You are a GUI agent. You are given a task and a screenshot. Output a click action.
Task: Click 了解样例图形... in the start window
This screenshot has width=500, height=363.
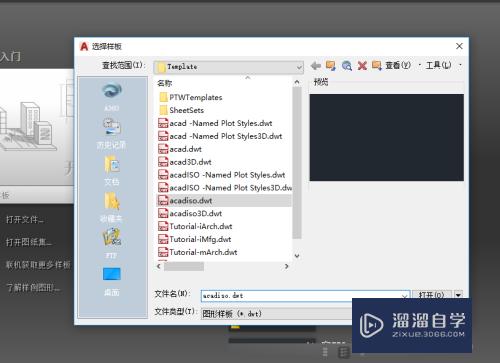33,287
